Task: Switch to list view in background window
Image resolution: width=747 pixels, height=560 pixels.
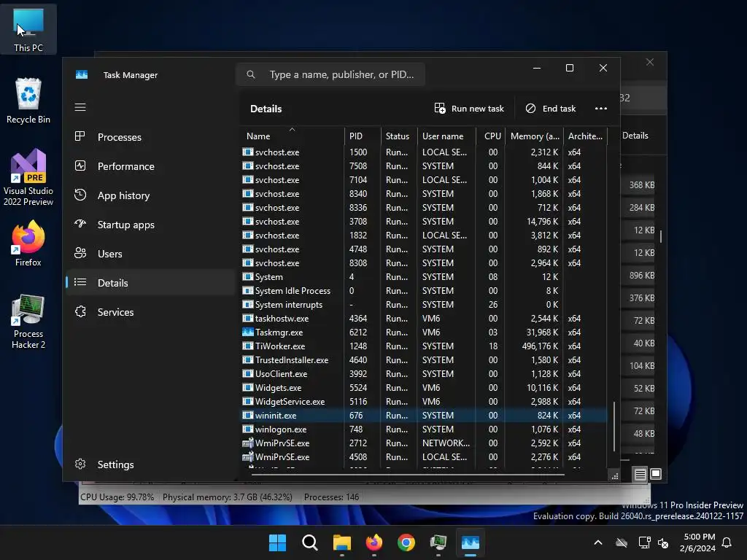Action: pos(640,474)
